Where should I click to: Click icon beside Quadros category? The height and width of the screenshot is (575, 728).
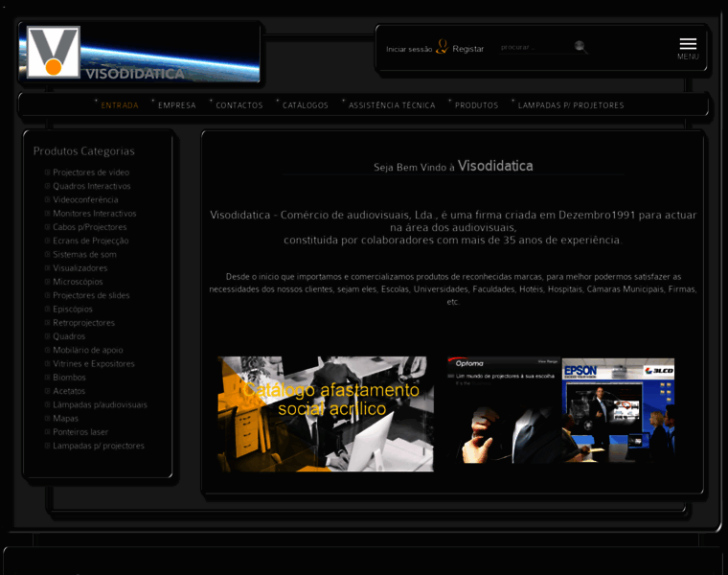(47, 336)
